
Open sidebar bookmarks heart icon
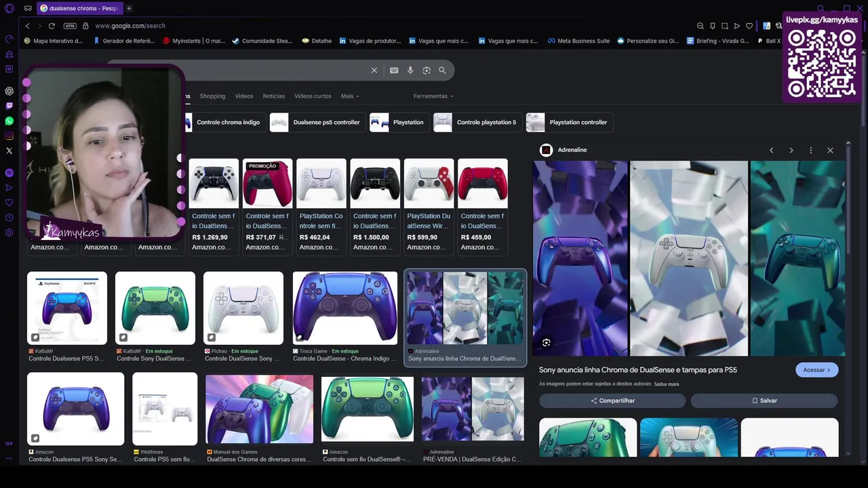[9, 203]
